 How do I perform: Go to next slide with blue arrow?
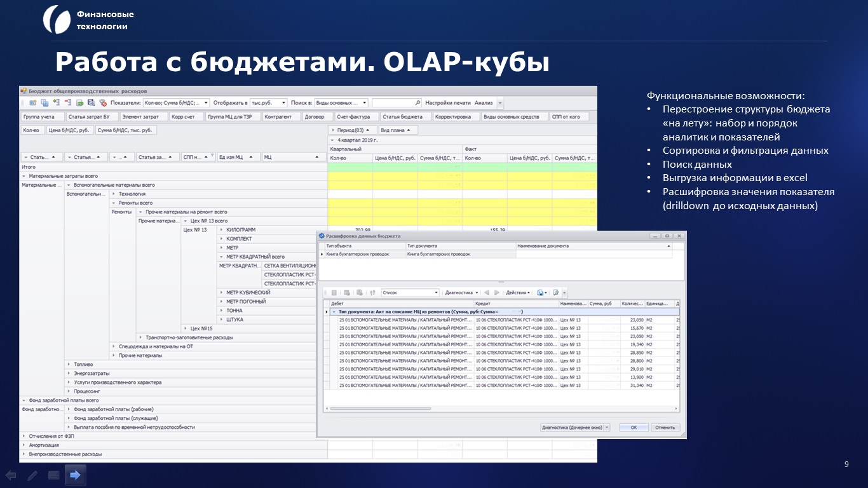pos(75,475)
